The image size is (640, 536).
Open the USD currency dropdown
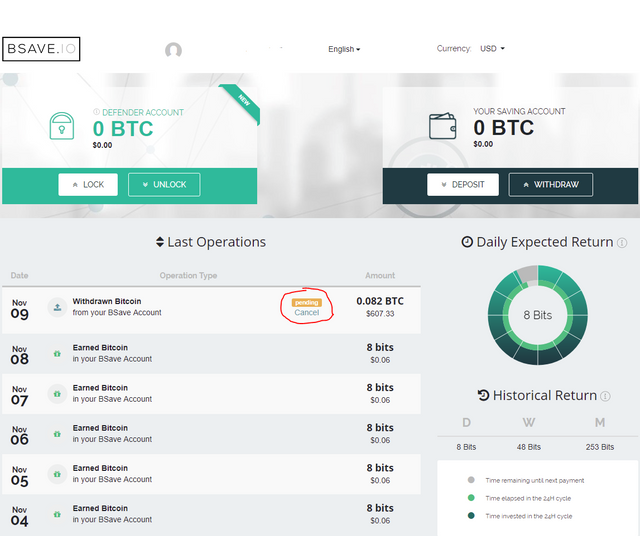click(492, 49)
